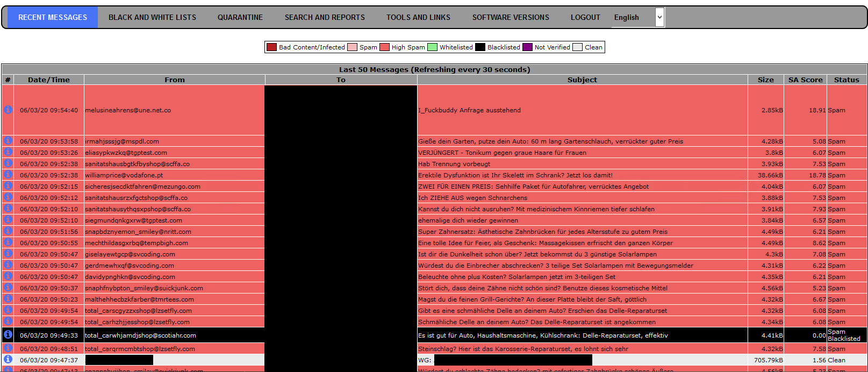Click 'Clean' status in WG: row
Image resolution: width=868 pixels, height=372 pixels.
[x=836, y=360]
